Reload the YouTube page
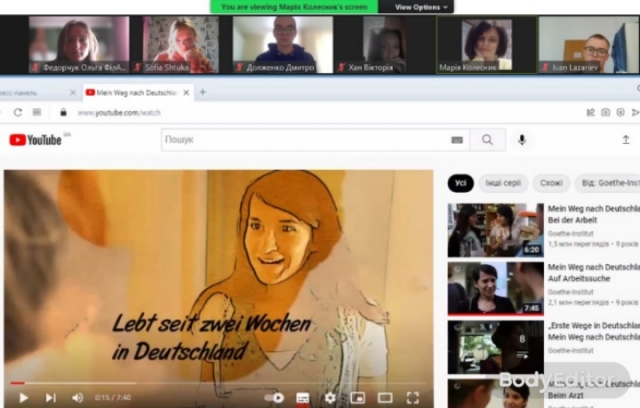The width and height of the screenshot is (640, 408). [18, 112]
